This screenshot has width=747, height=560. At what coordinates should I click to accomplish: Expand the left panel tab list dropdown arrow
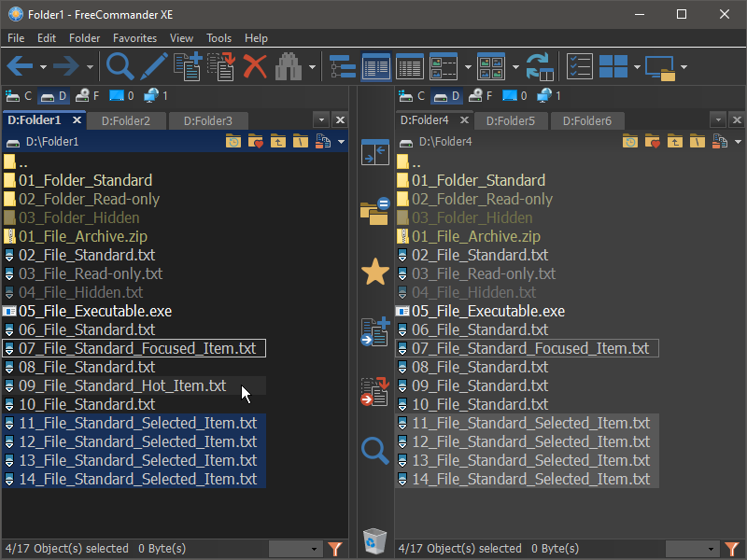click(x=321, y=120)
